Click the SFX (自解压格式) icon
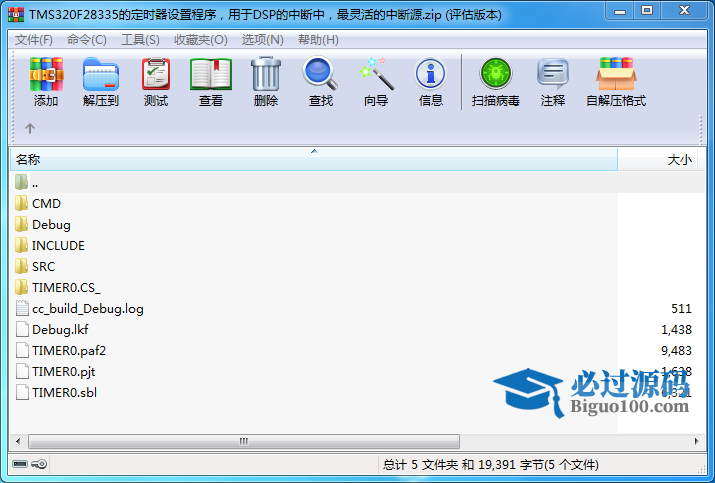Screen dimensions: 715x483 [616, 73]
